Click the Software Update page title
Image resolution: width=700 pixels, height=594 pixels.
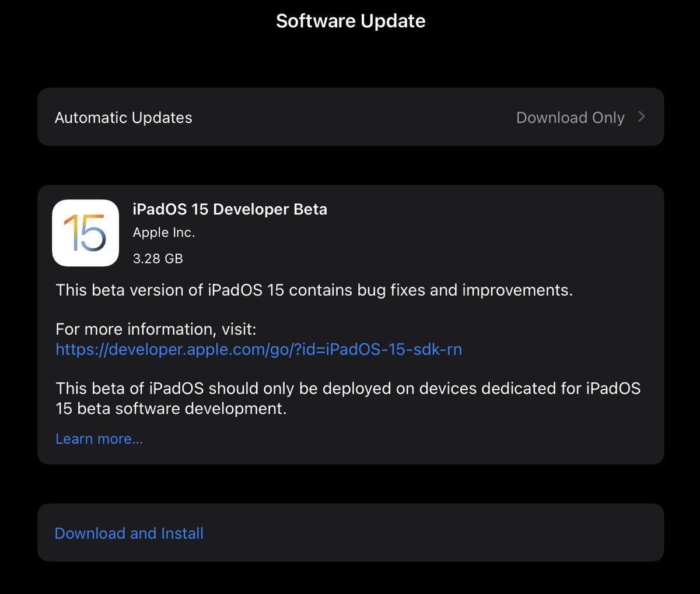tap(351, 21)
